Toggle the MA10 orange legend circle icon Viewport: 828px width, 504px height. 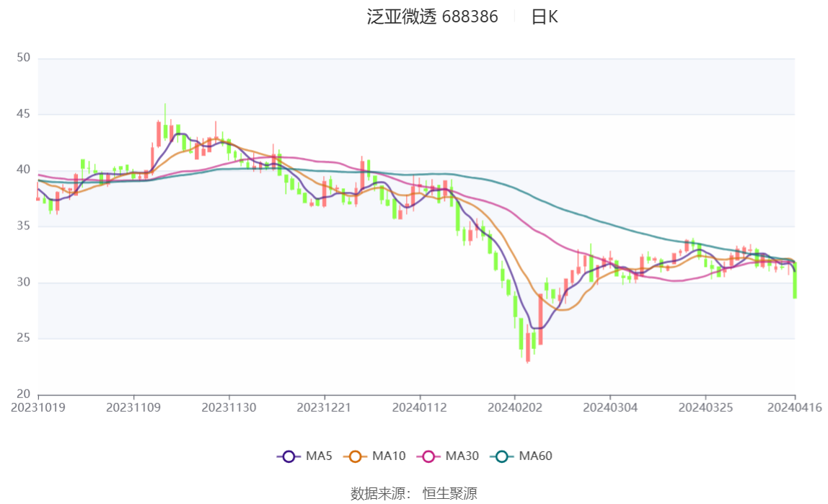pos(356,456)
